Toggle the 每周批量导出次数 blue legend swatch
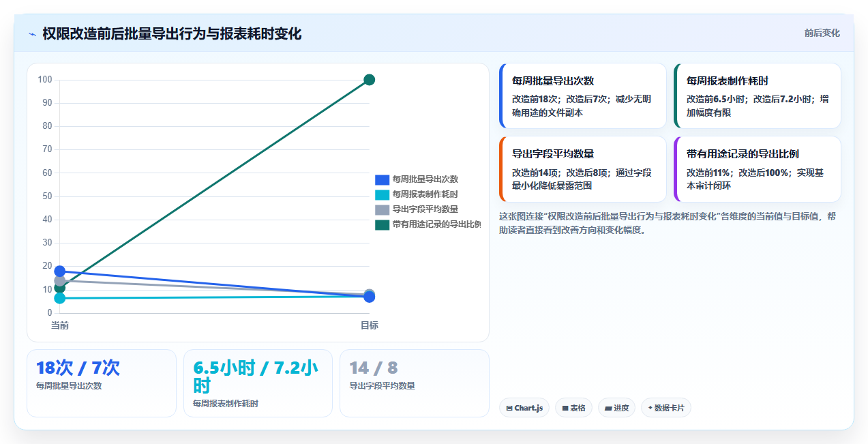 tap(382, 179)
